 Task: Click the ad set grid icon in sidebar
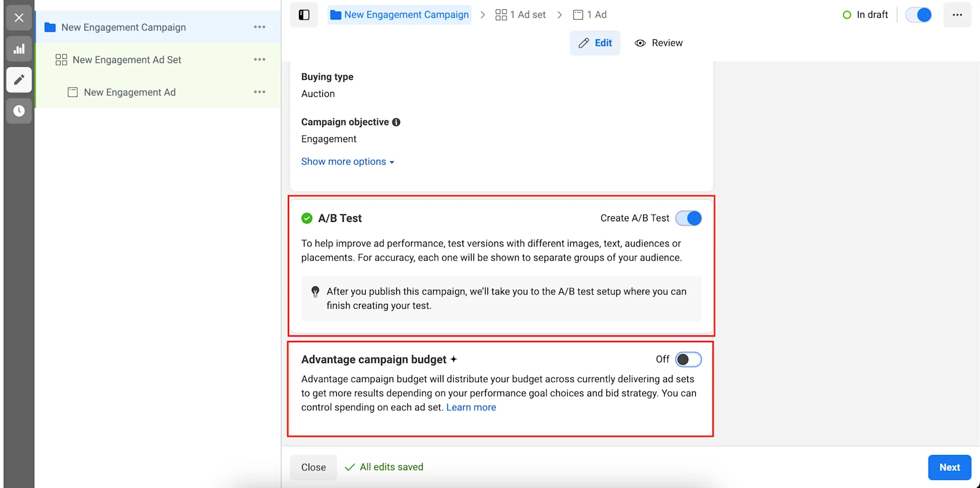click(61, 59)
